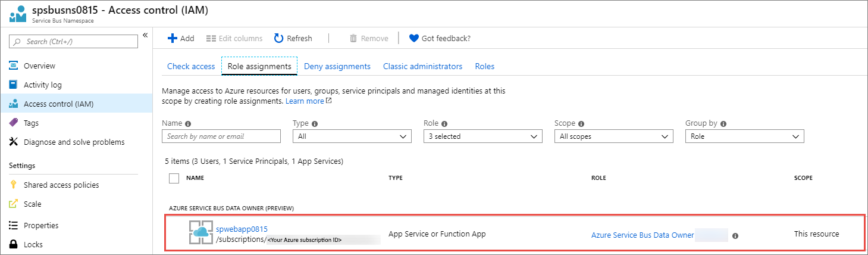
Task: Click the Scale icon in Settings
Action: click(x=14, y=204)
